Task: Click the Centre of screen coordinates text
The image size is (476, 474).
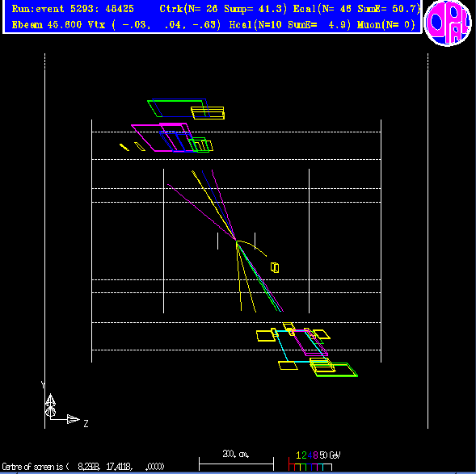Action: pyautogui.click(x=83, y=466)
